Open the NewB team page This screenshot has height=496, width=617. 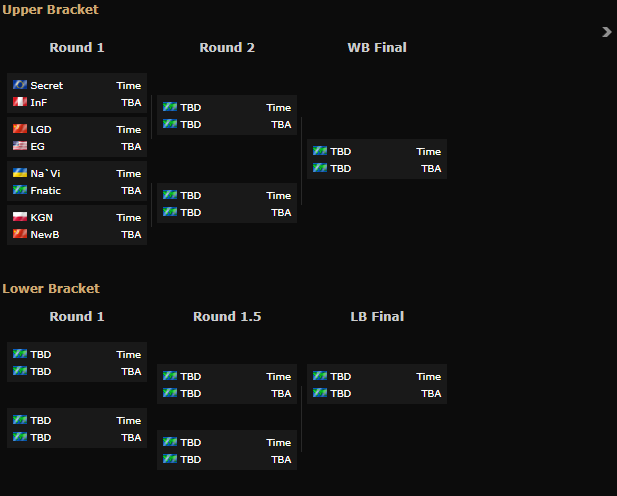click(45, 234)
